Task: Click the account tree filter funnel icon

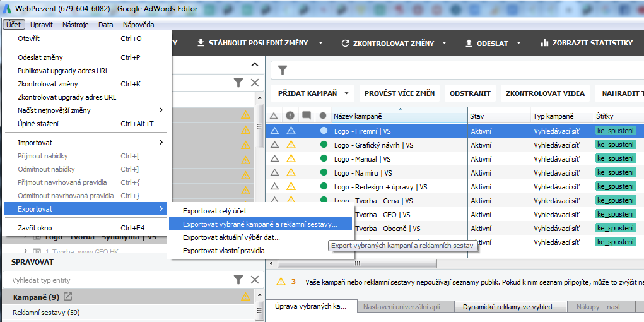Action: (238, 83)
